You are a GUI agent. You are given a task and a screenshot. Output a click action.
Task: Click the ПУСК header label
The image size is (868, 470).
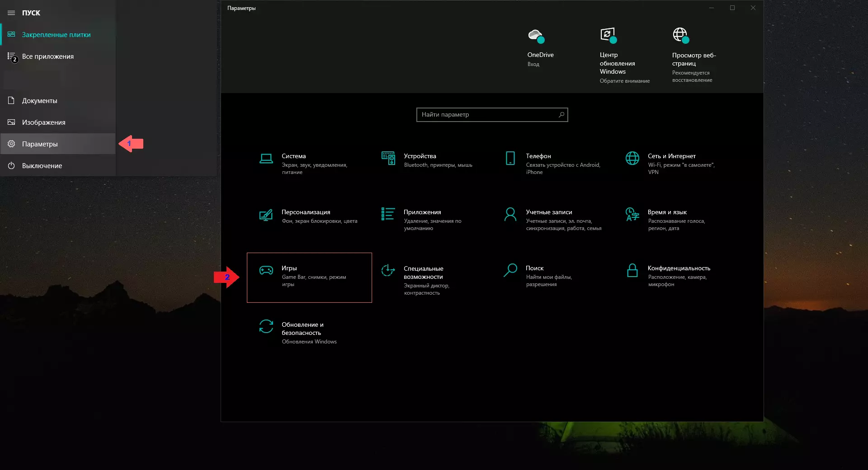31,13
